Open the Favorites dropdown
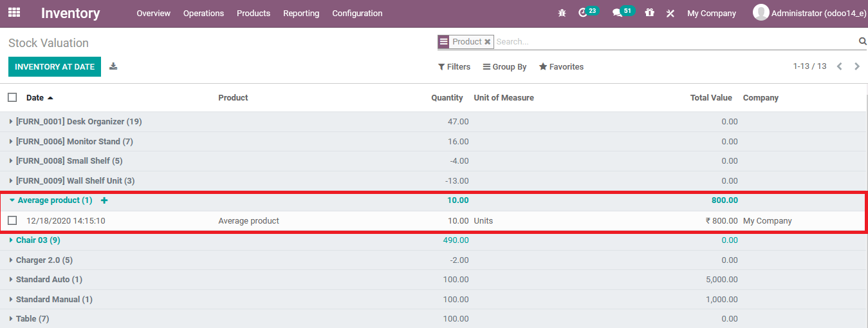The width and height of the screenshot is (868, 328). click(561, 66)
